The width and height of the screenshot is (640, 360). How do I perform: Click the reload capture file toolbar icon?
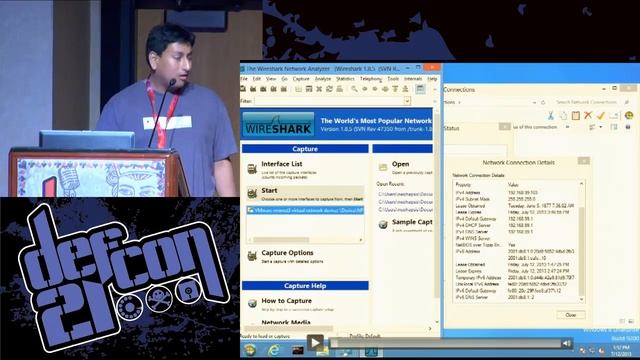329,89
